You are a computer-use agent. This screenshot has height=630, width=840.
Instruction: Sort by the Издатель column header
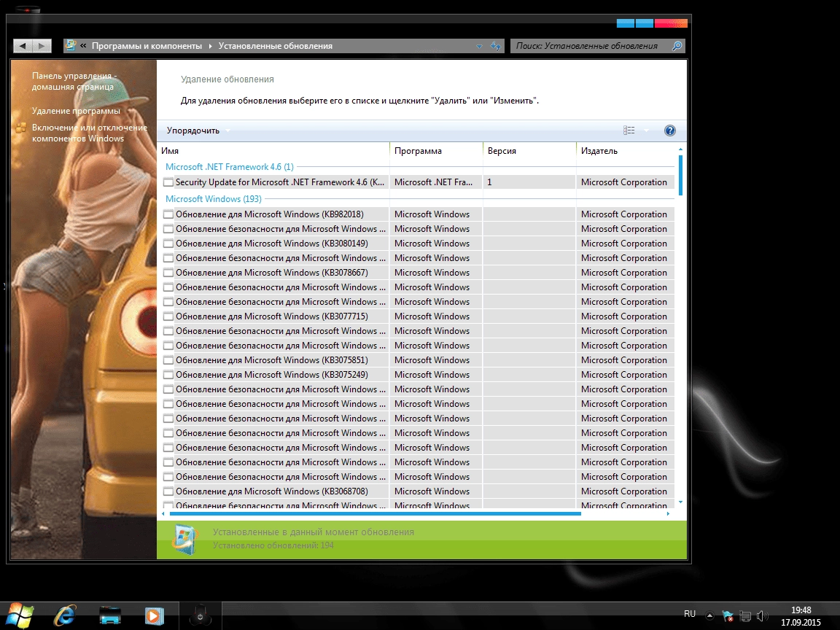[626, 151]
